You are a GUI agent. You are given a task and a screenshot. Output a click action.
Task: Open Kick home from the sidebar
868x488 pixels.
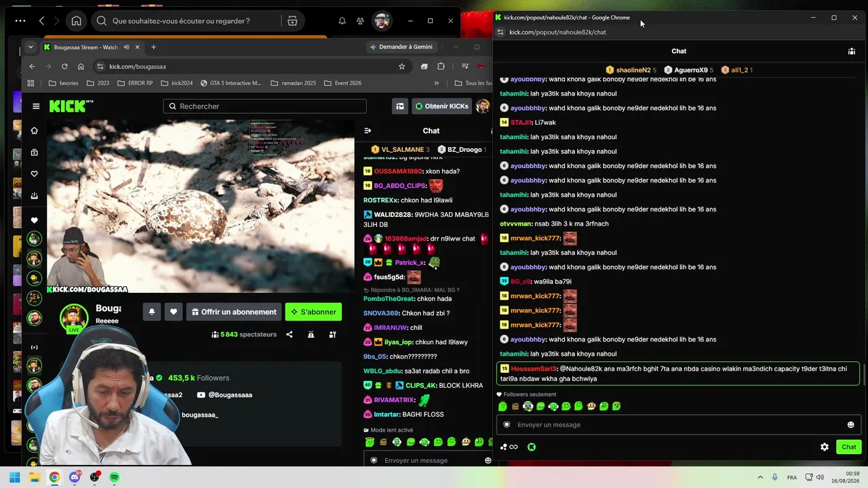click(x=35, y=130)
